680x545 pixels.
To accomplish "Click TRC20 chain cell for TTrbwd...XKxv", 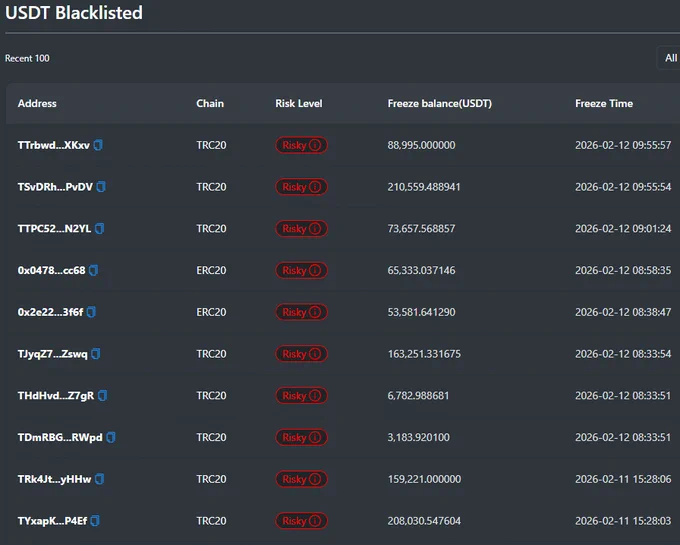I will 211,145.
